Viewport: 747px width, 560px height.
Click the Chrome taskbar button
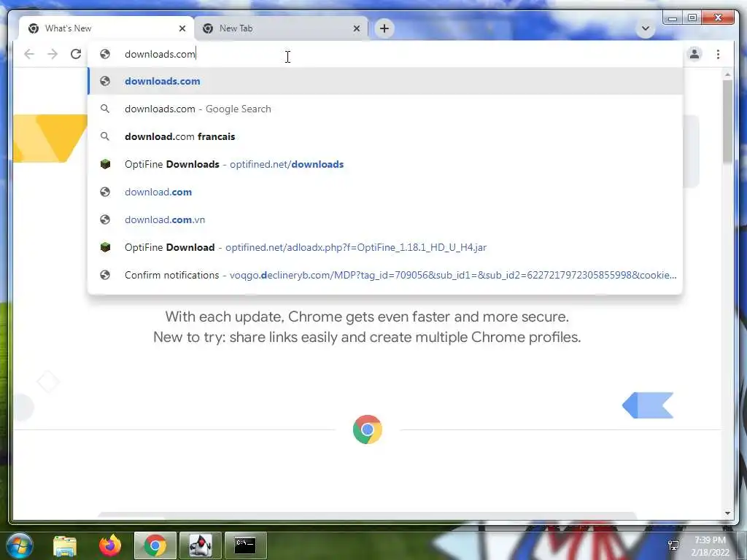(155, 545)
